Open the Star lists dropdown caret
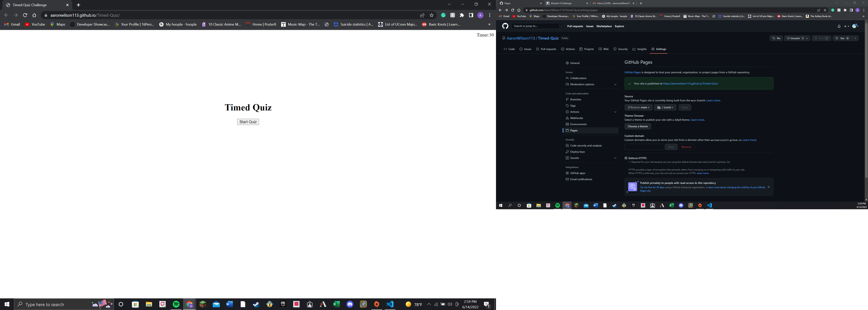868x310 pixels. (x=855, y=38)
